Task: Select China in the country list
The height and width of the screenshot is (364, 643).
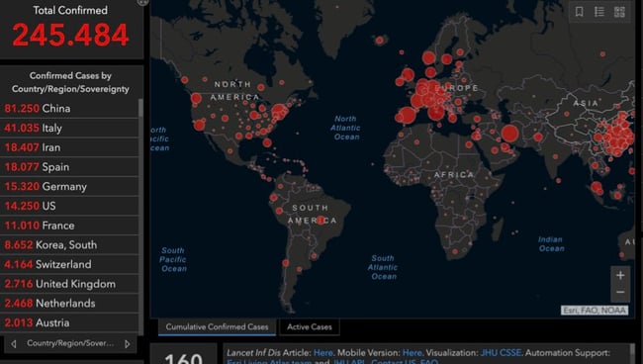Action: (x=69, y=109)
